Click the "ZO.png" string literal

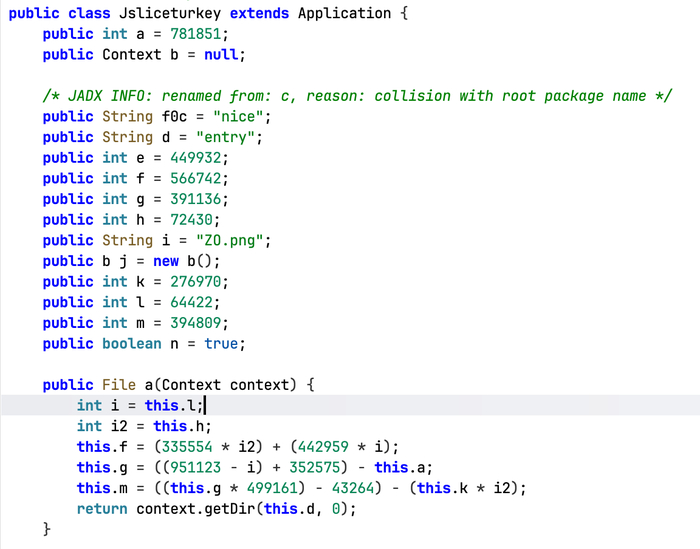[229, 240]
